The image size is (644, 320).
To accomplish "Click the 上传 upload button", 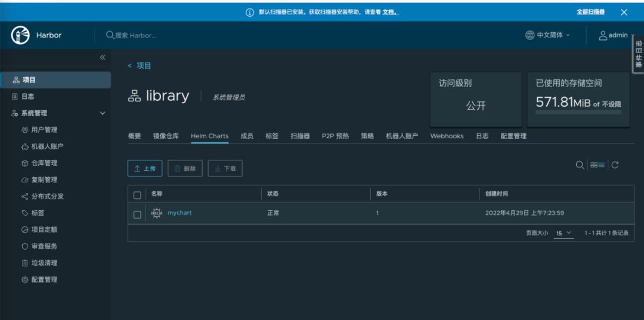I will (x=144, y=169).
